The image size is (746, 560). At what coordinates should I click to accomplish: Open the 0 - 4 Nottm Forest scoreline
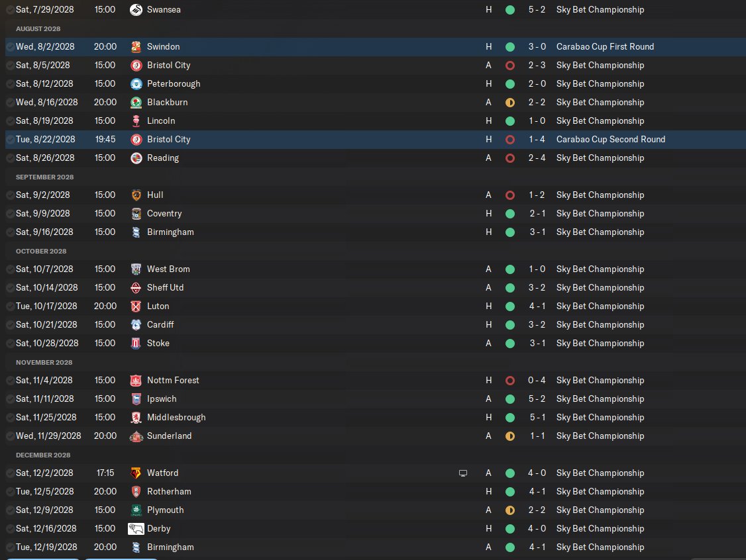tap(536, 381)
